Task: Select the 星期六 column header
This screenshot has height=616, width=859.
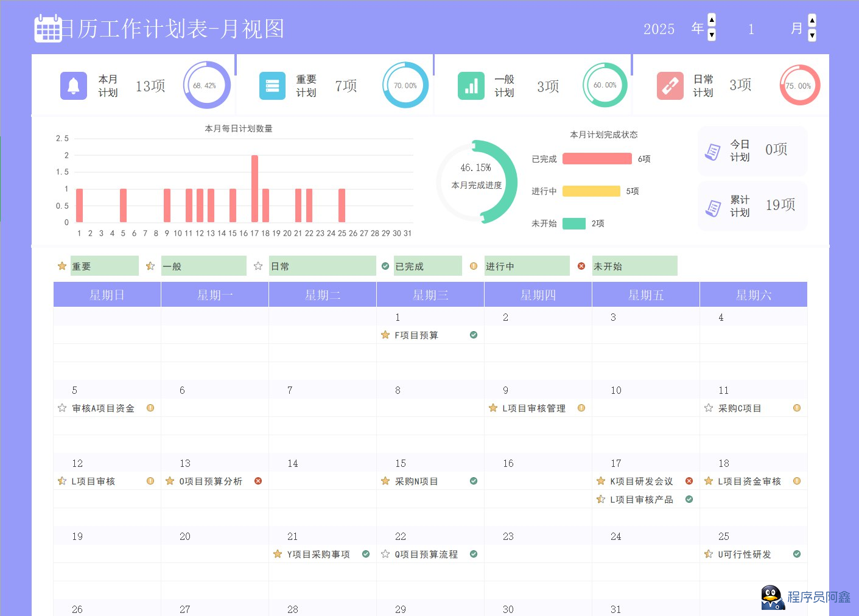Action: tap(754, 295)
